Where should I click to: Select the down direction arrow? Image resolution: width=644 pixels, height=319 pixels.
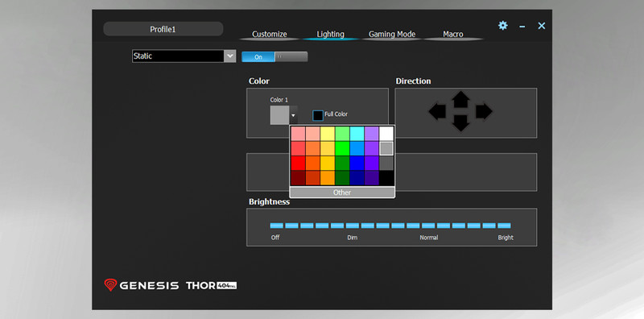460,123
